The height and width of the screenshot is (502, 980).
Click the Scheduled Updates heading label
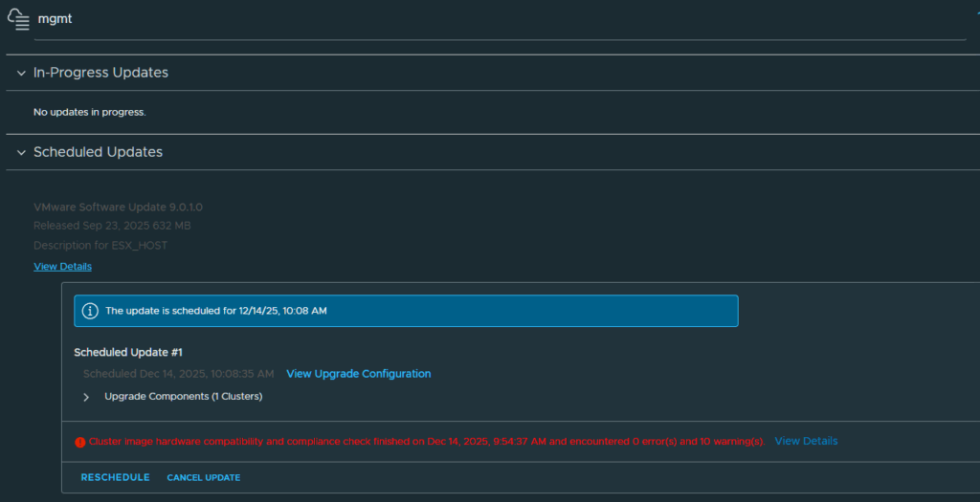99,152
